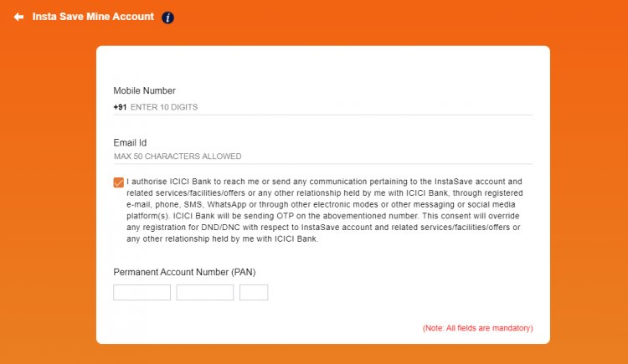
Task: Click the Email Id label
Action: (x=130, y=143)
